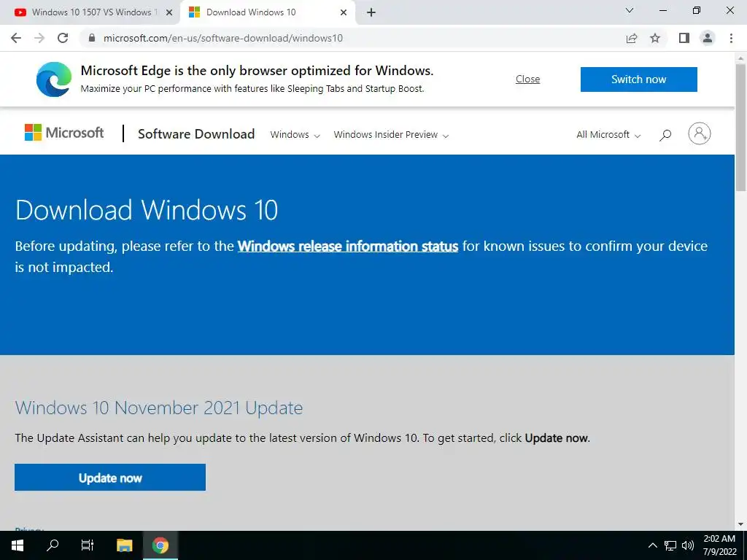
Task: Open a new tab with the plus button
Action: [x=371, y=12]
